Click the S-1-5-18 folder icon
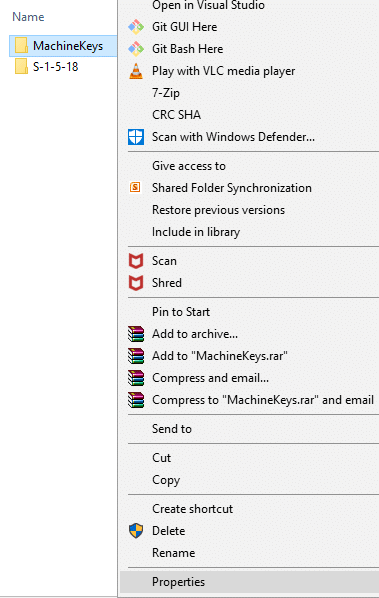Image resolution: width=379 pixels, height=598 pixels. click(x=21, y=66)
